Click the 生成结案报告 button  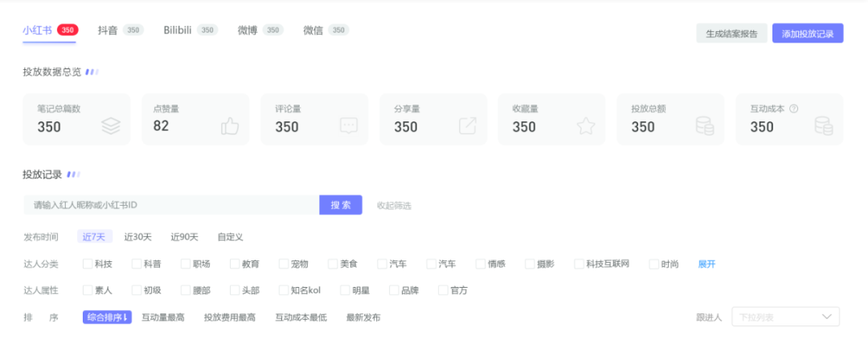click(x=732, y=33)
